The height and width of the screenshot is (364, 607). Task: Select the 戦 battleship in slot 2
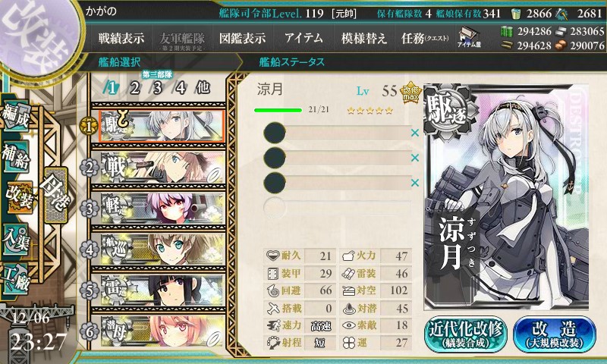pos(159,167)
